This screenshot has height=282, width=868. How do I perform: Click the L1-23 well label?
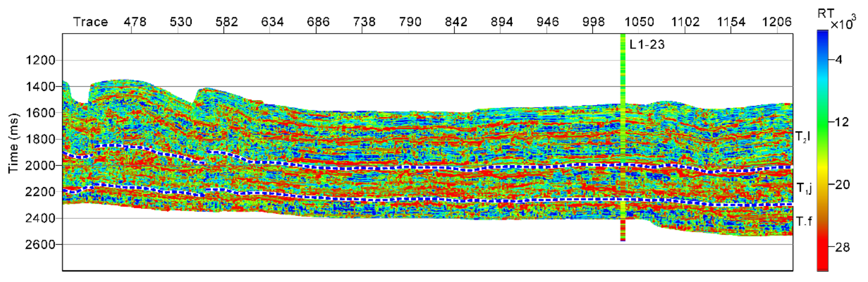646,45
